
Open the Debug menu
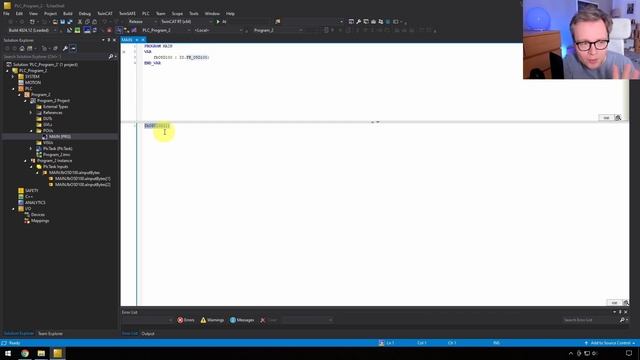click(x=84, y=13)
